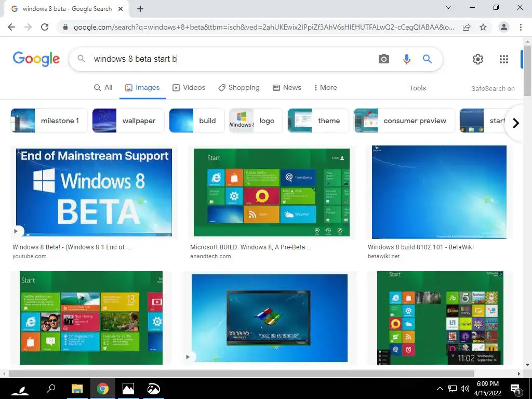Click the browser back arrow
532x399 pixels.
[11, 27]
